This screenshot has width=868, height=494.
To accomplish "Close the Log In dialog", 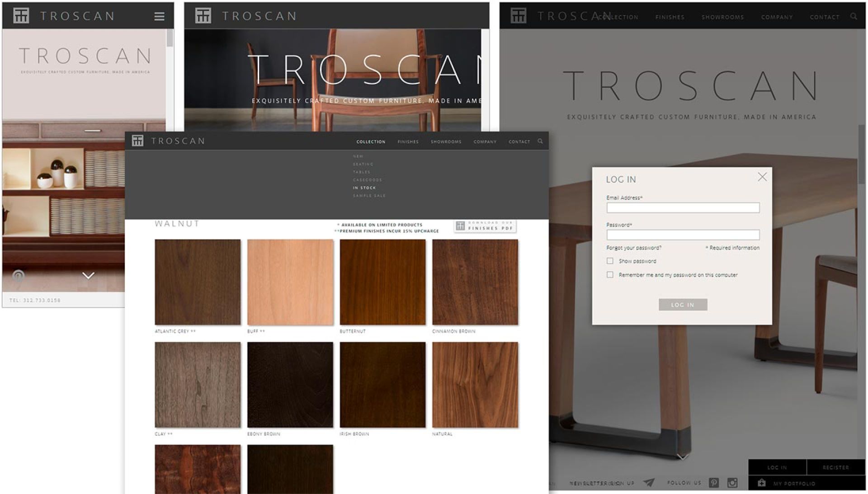I will [x=762, y=177].
